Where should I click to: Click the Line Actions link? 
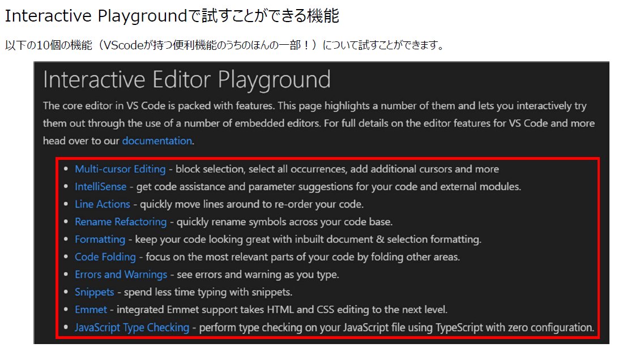coord(103,204)
